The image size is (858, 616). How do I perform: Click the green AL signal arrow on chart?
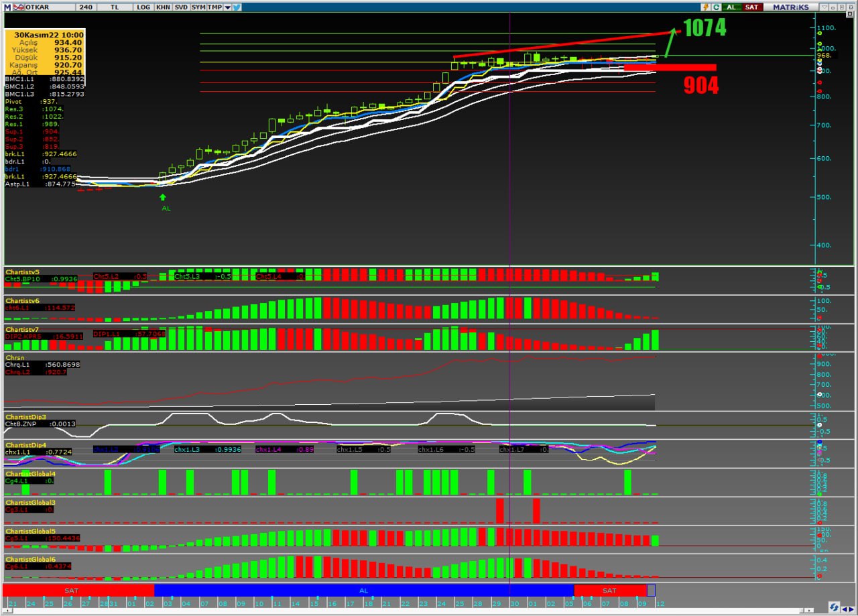pos(162,198)
